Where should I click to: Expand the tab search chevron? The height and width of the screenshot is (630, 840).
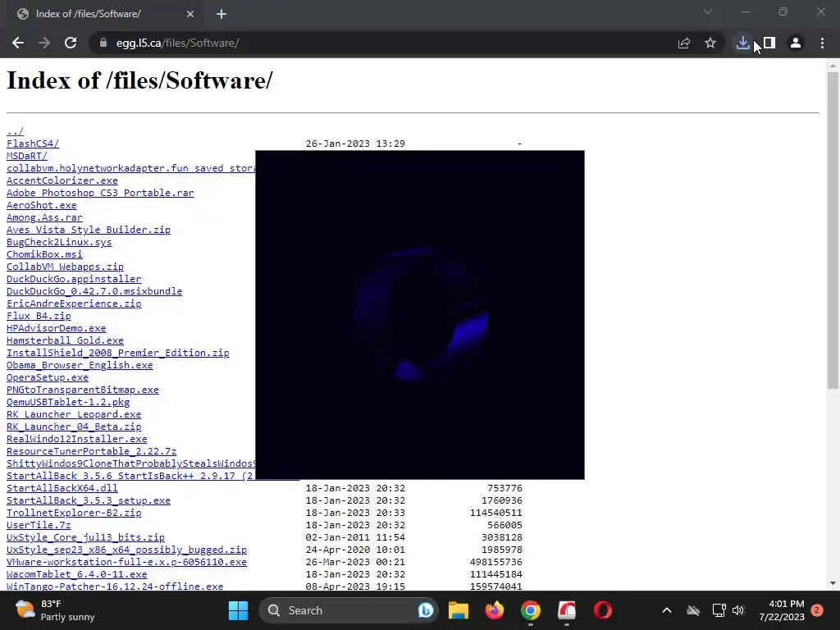coord(708,11)
